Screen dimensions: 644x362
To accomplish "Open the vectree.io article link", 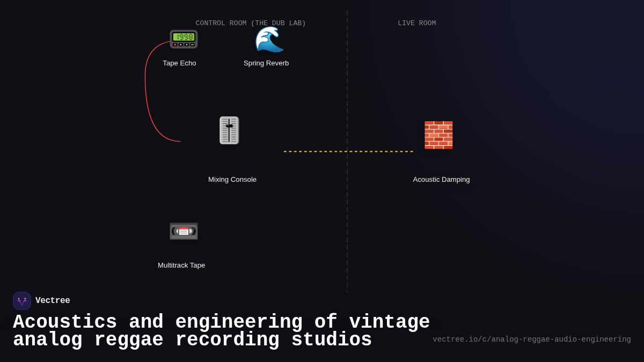I will (531, 339).
